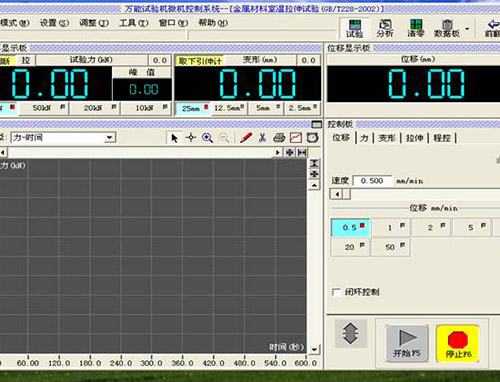Click the clock timer icon
Viewport: 500px width, 382px height.
coord(312,138)
